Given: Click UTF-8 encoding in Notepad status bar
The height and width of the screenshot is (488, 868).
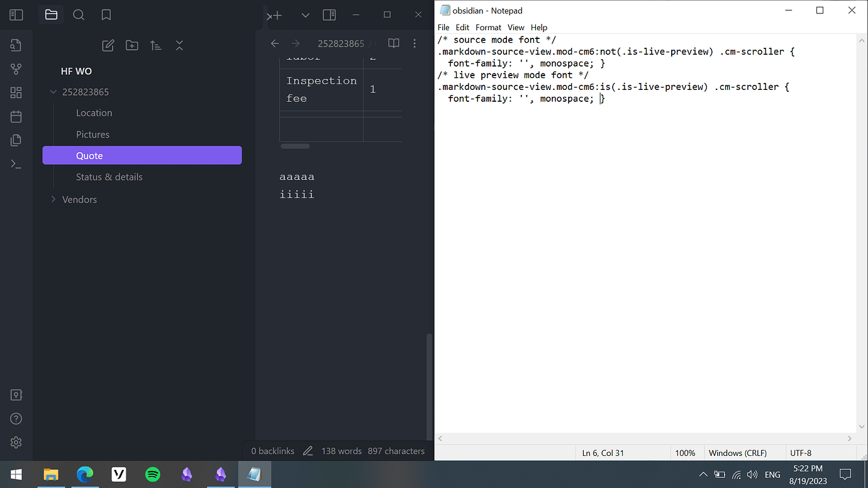Looking at the screenshot, I should (801, 453).
